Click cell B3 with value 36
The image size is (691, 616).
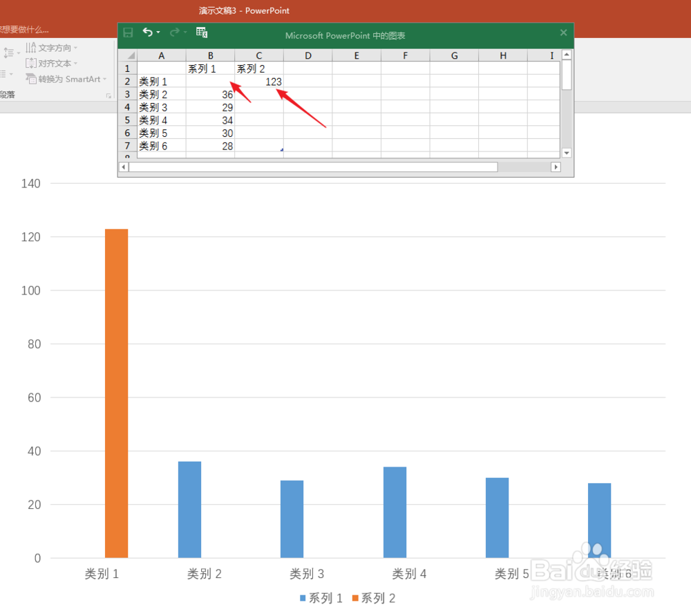210,94
